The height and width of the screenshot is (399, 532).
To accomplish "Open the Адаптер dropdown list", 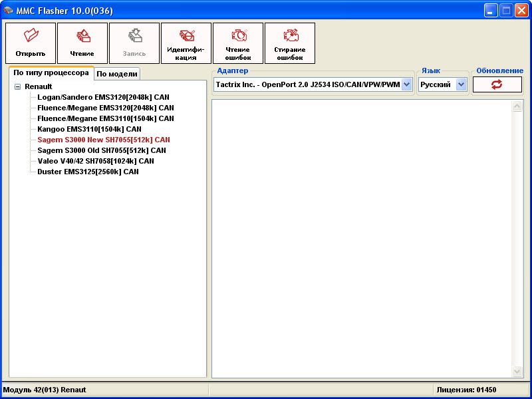I will [406, 84].
